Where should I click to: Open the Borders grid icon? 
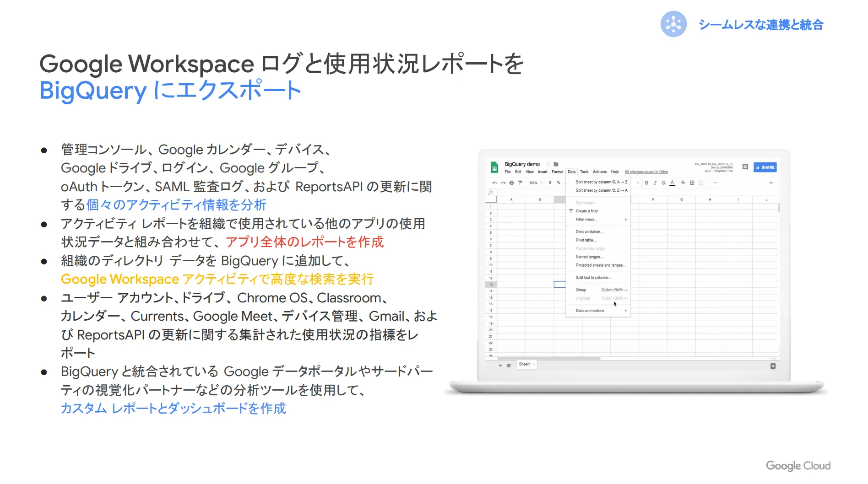pos(692,183)
